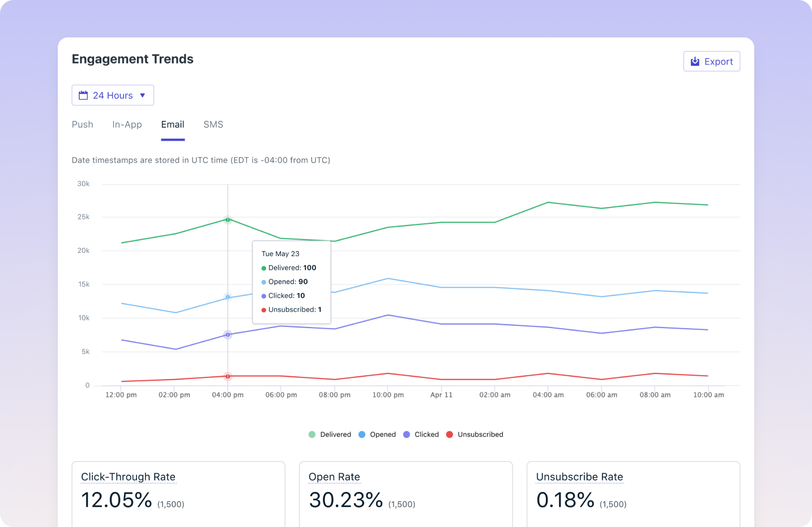Switch to the In-App tab
This screenshot has height=527, width=812.
pyautogui.click(x=127, y=125)
